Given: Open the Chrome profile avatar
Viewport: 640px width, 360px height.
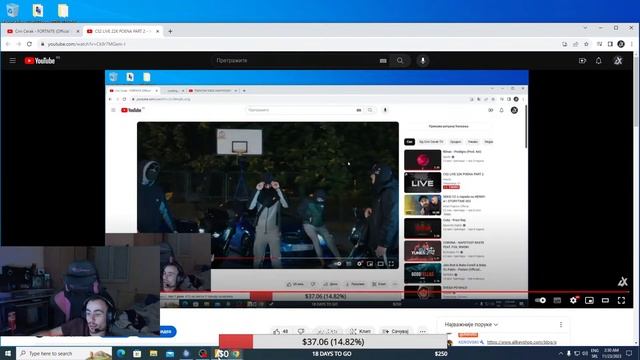Looking at the screenshot, I should [x=621, y=44].
